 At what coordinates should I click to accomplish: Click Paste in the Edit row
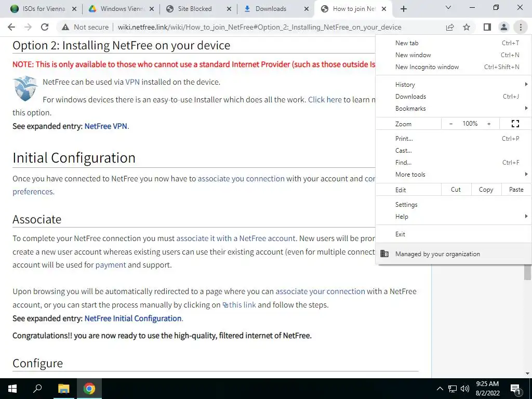pyautogui.click(x=516, y=190)
